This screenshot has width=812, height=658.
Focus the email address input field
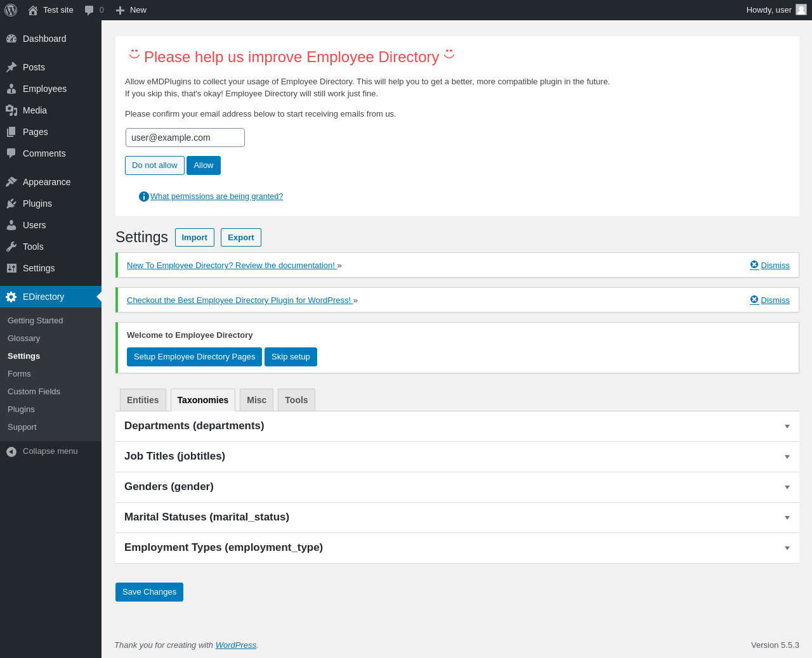[x=185, y=138]
